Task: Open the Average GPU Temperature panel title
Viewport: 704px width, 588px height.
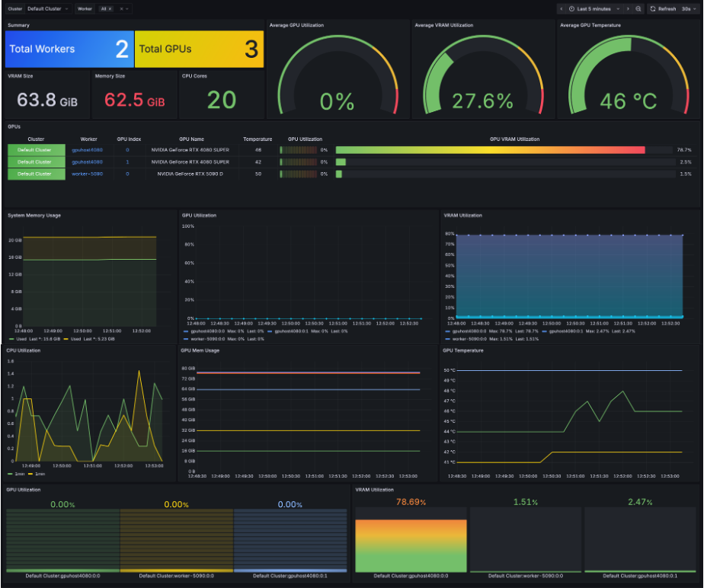Action: point(590,25)
